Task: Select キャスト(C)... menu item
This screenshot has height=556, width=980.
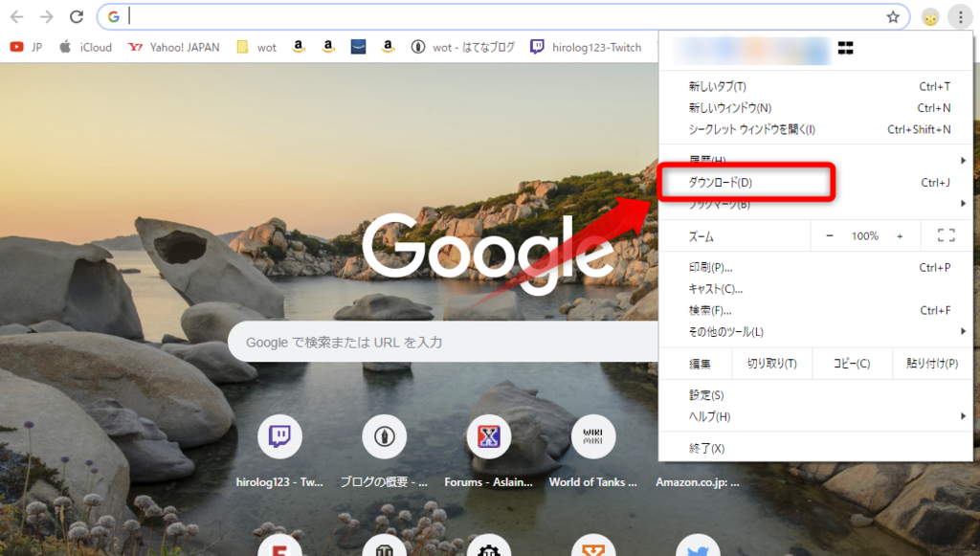Action: tap(815, 289)
